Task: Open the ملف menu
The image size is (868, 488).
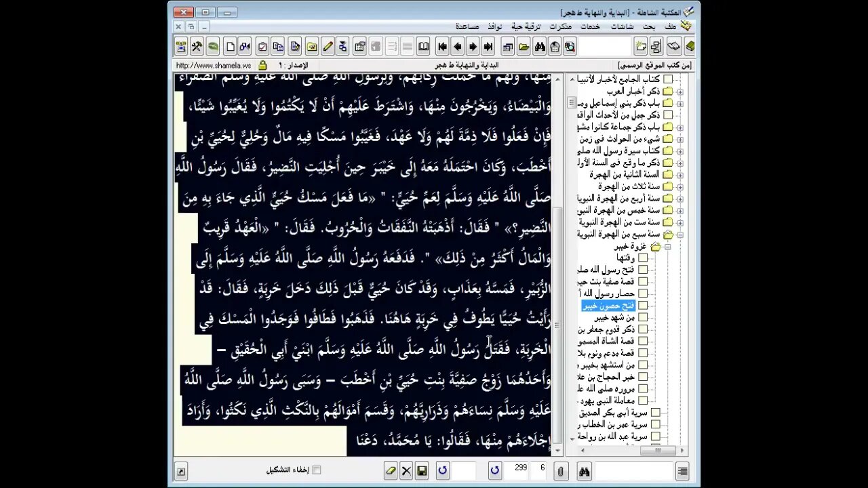Action: point(671,26)
